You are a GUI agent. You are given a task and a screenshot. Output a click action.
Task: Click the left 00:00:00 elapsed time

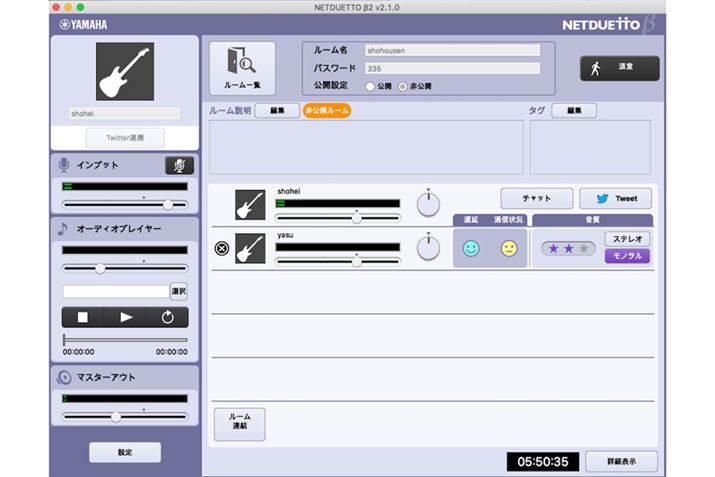tap(78, 352)
